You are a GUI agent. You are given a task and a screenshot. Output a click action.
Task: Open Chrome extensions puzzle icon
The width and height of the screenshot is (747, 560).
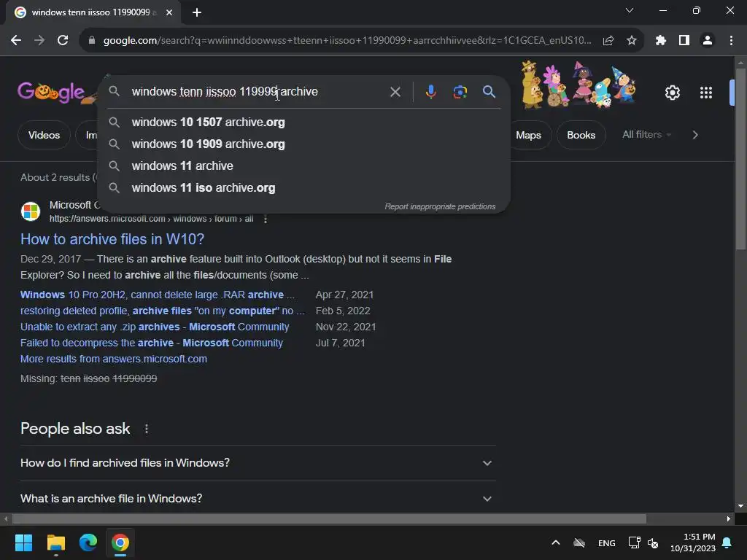pos(660,41)
